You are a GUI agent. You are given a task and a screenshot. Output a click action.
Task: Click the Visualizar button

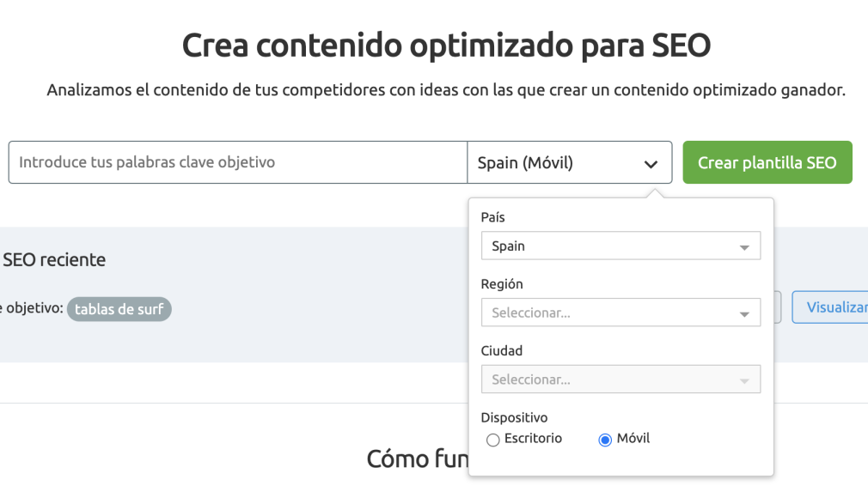(830, 307)
